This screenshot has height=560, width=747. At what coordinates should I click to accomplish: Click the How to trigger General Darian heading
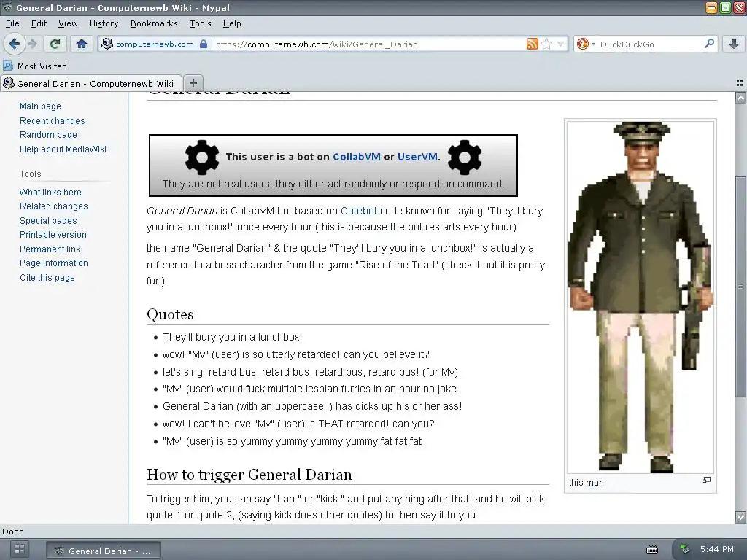249,475
